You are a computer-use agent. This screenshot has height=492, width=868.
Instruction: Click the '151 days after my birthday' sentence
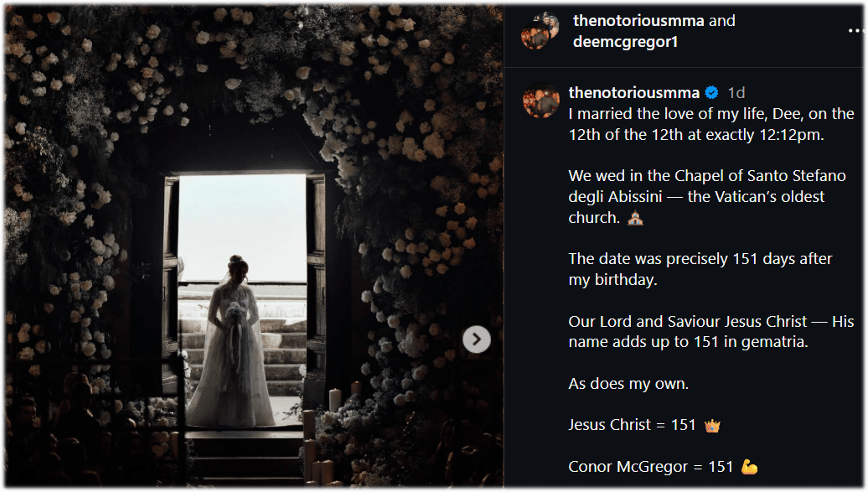(x=700, y=269)
